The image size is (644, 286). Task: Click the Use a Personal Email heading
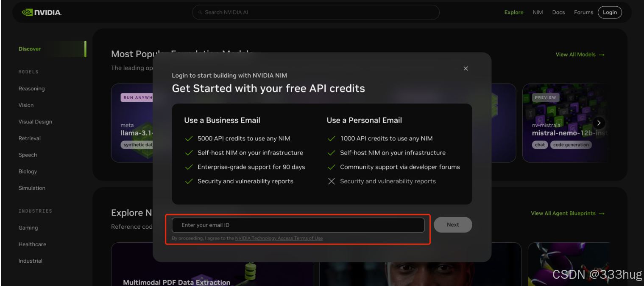pos(364,121)
